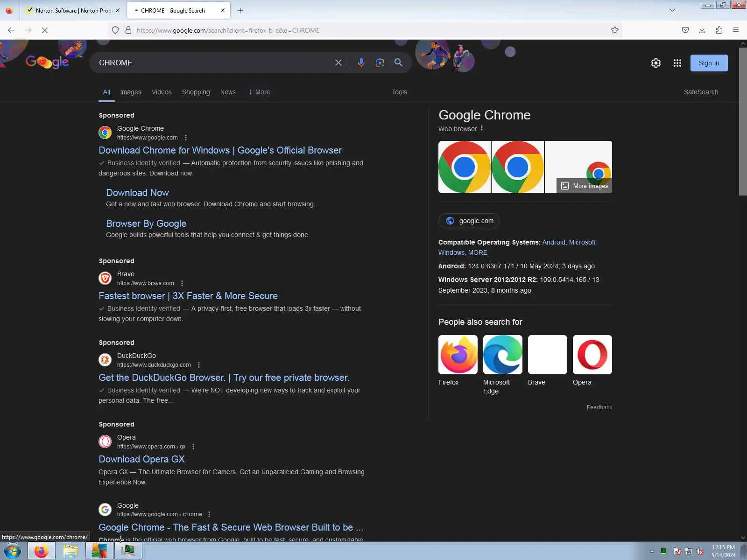
Task: Start voice search with microphone icon
Action: pos(361,63)
